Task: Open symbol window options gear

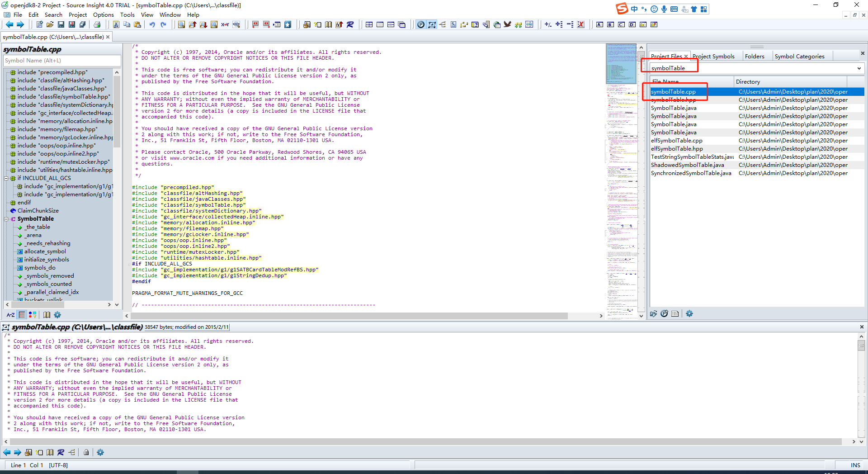Action: (x=57, y=315)
